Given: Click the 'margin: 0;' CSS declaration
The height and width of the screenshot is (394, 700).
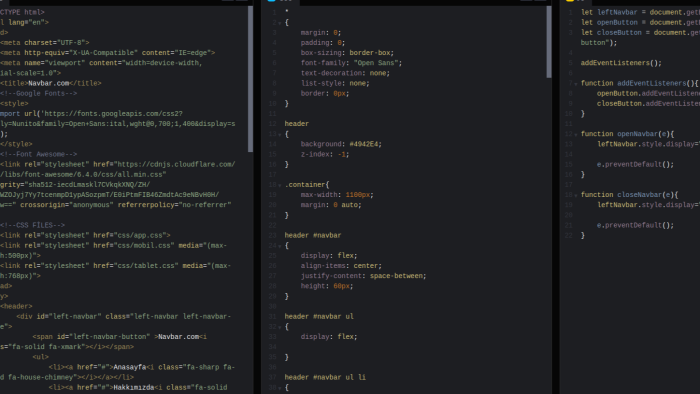Looking at the screenshot, I should tap(321, 33).
